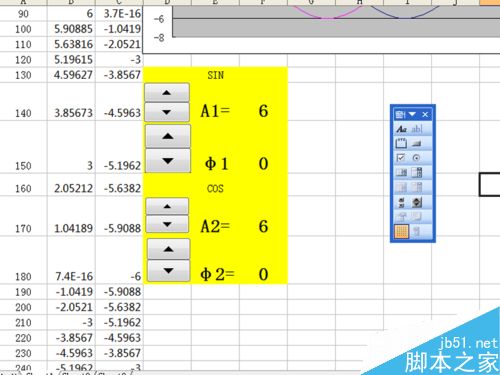Image resolution: width=500 pixels, height=375 pixels.
Task: Select angle cell with value 150
Action: 23,147
